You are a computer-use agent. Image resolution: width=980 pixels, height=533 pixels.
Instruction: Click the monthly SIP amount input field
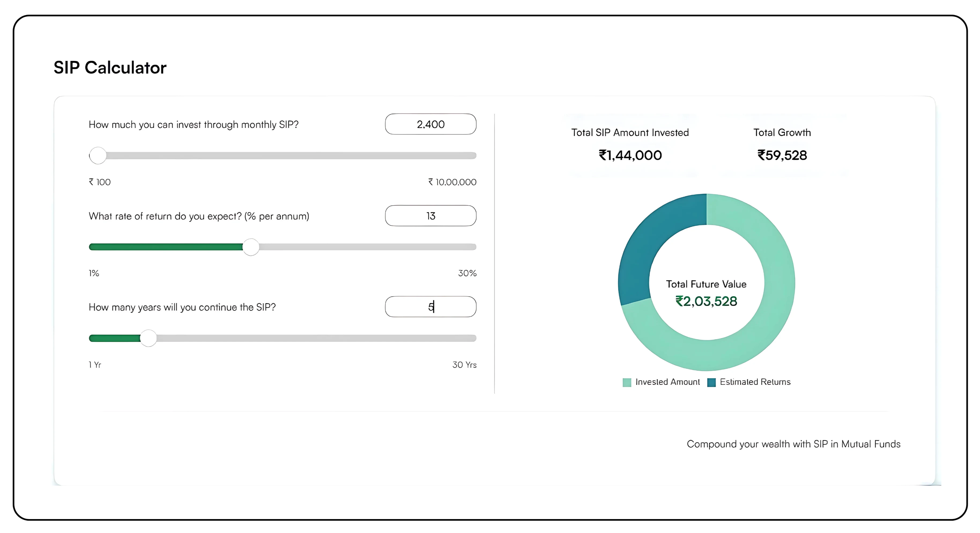point(430,124)
